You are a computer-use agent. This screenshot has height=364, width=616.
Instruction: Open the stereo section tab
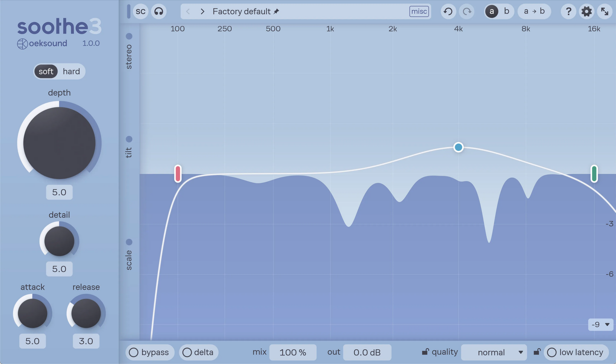coord(129,52)
